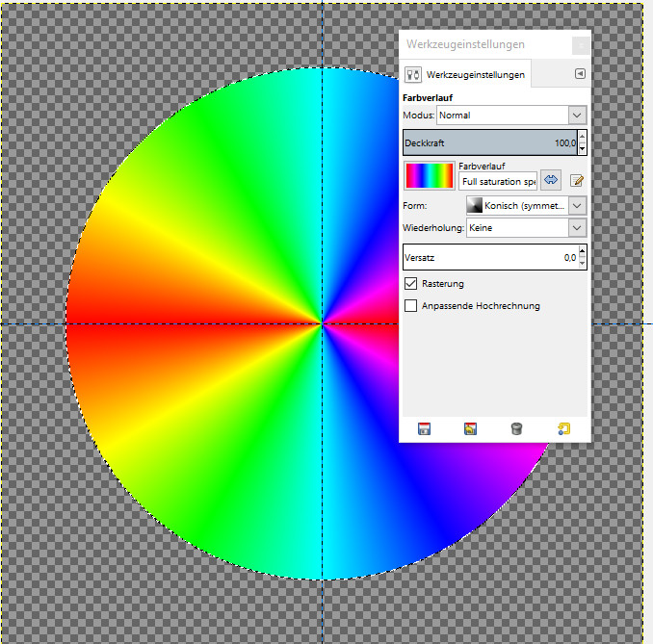The image size is (653, 644).
Task: Delete tool preset trash icon
Action: 516,428
